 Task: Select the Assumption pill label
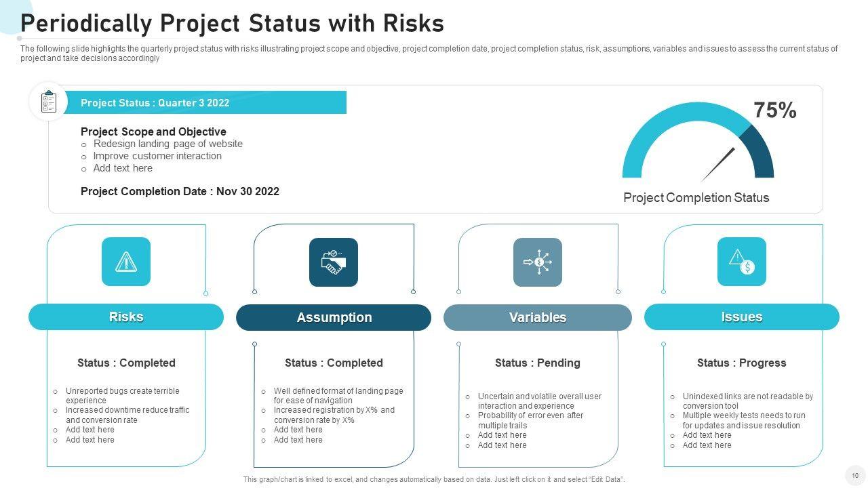click(334, 318)
